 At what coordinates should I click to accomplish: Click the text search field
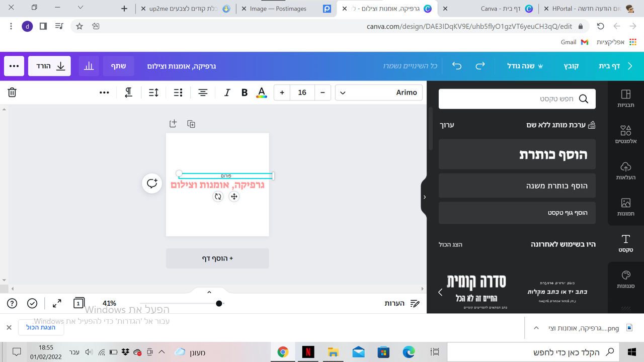(517, 99)
